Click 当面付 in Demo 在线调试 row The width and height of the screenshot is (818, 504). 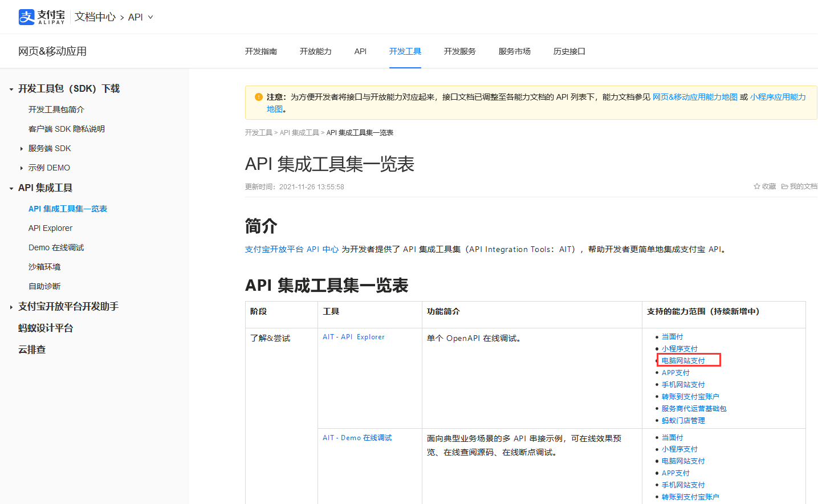coord(672,437)
